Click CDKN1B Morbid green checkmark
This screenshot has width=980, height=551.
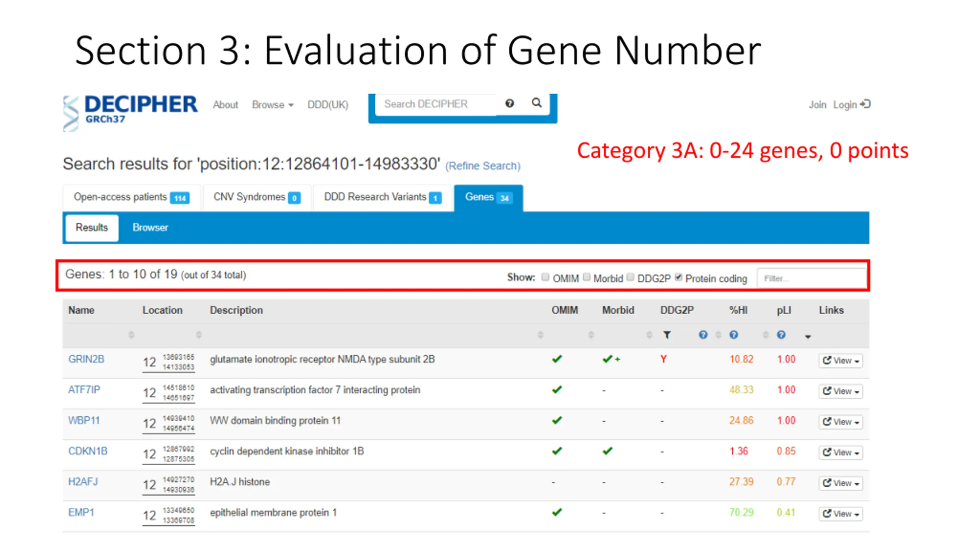pos(608,451)
